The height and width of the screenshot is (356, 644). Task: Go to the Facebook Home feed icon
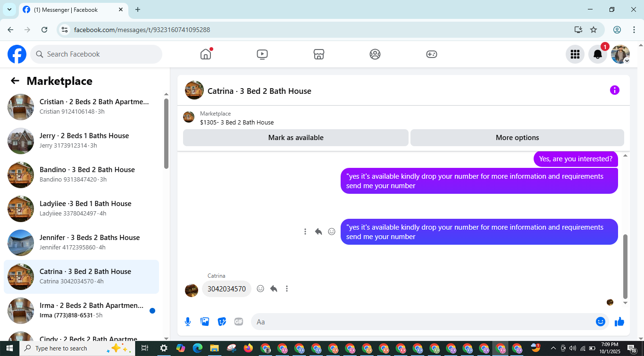coord(206,54)
